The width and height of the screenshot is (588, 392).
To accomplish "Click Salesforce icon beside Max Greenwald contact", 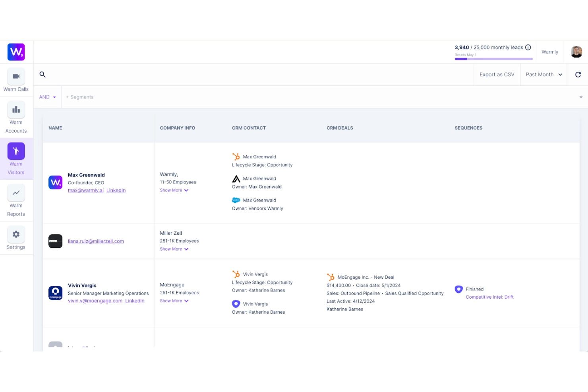I will point(236,200).
